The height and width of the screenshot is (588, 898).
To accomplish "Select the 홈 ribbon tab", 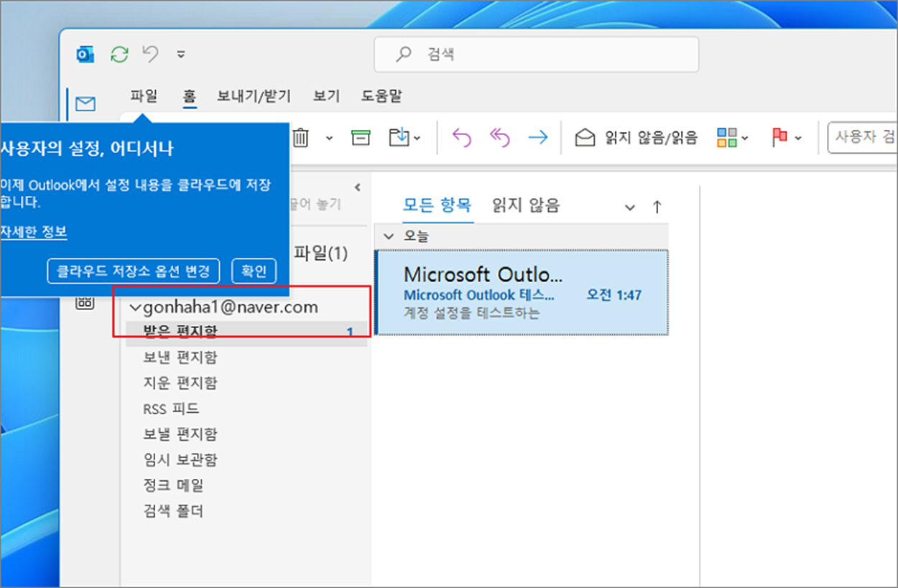I will coord(189,95).
